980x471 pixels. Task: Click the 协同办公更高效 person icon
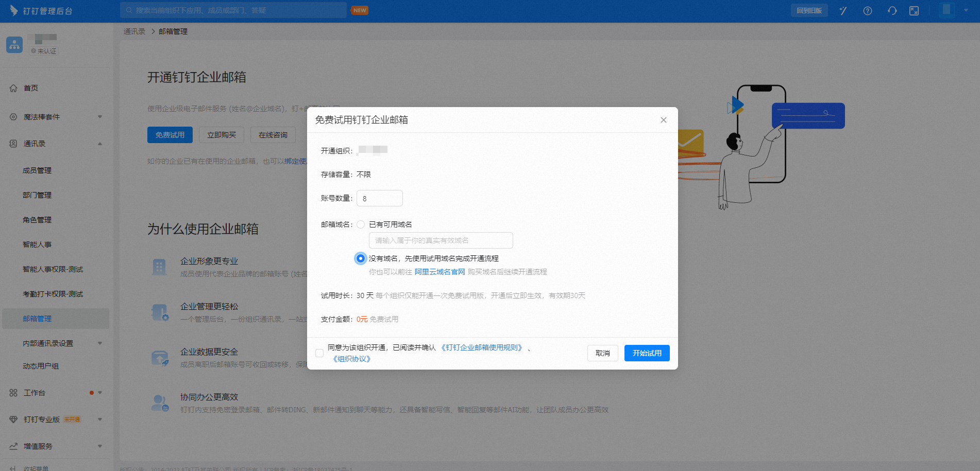tap(160, 403)
